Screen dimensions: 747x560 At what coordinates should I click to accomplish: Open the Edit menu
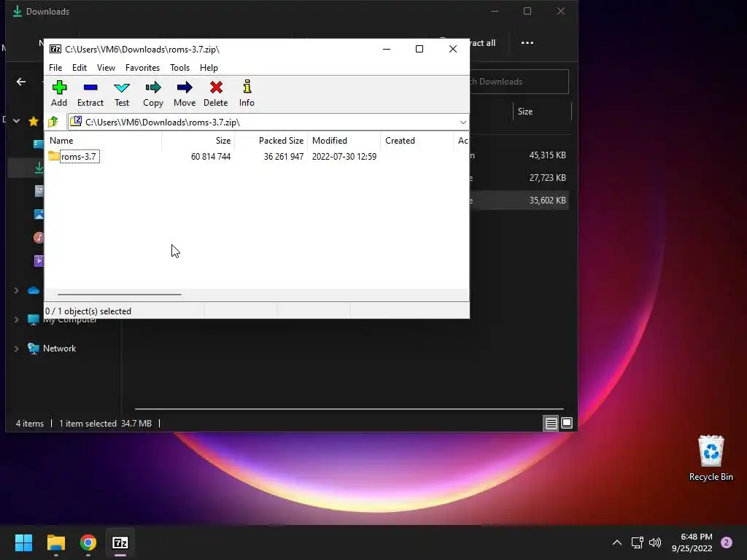pos(79,68)
